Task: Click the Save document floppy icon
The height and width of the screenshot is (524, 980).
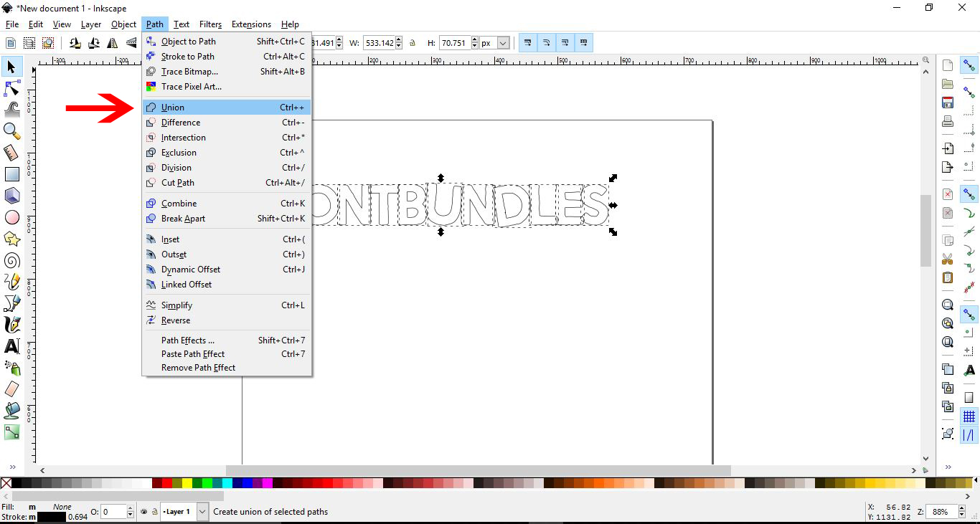Action: click(x=948, y=103)
